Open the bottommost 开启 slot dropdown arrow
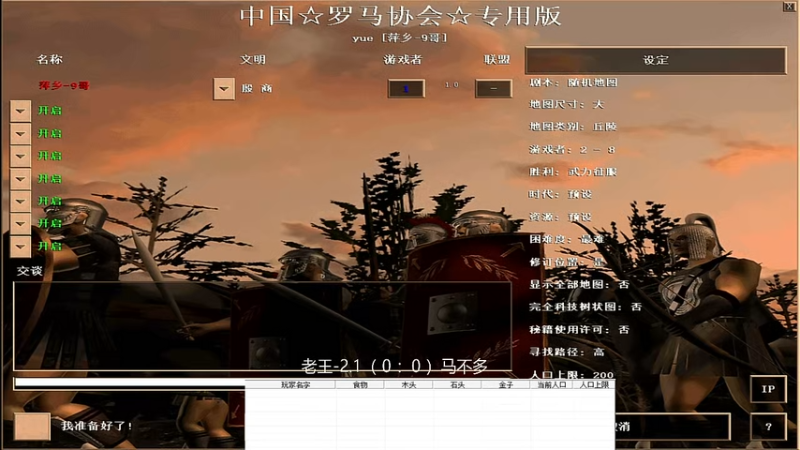The width and height of the screenshot is (800, 450). pyautogui.click(x=20, y=246)
